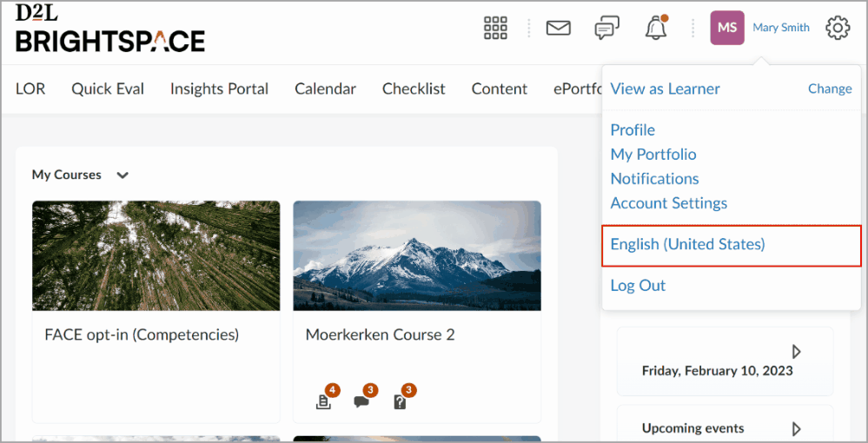
Task: Open the FACE opt-in course forest thumbnail
Action: [x=156, y=255]
